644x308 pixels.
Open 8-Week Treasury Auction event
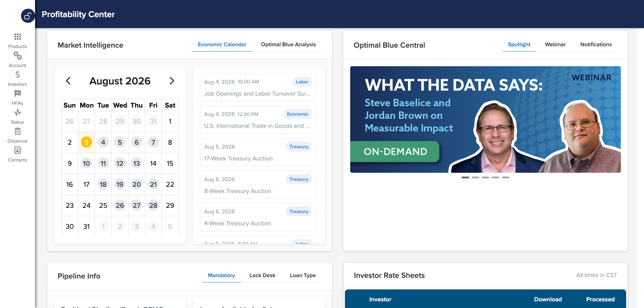point(258,185)
